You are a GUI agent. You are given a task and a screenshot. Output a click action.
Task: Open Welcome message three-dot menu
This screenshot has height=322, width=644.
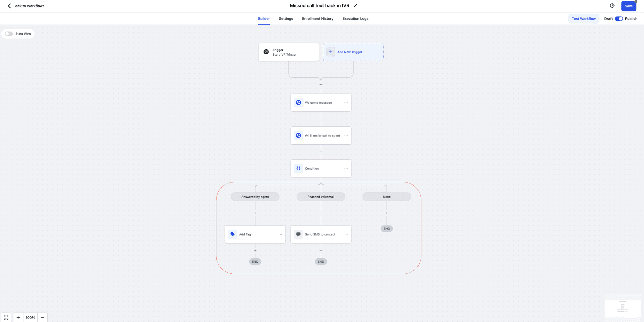click(346, 103)
